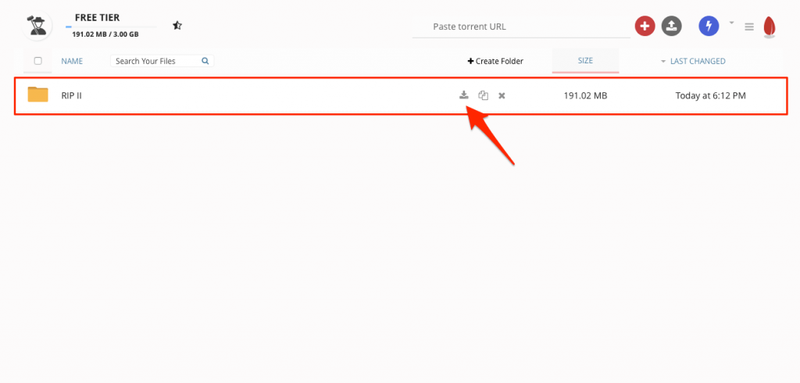Click the Create Folder button

pos(495,61)
